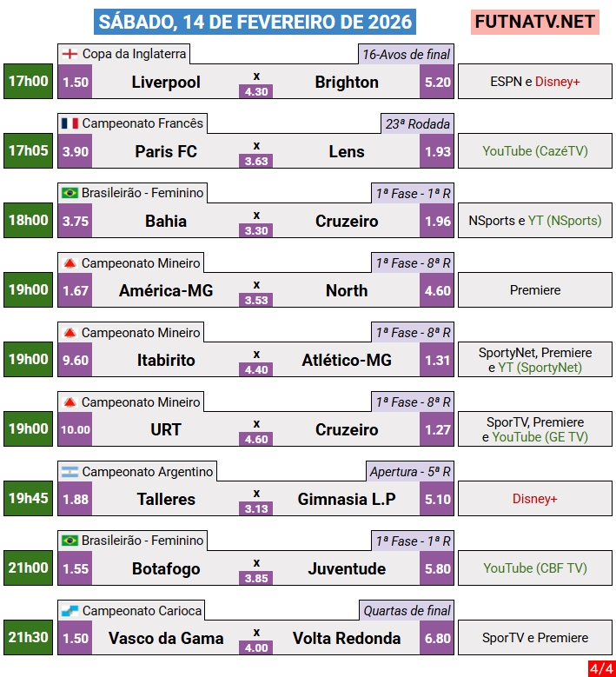Viewport: 616px width, 677px height.
Task: Select the Mineiro league icon above URT
Action: 70,402
